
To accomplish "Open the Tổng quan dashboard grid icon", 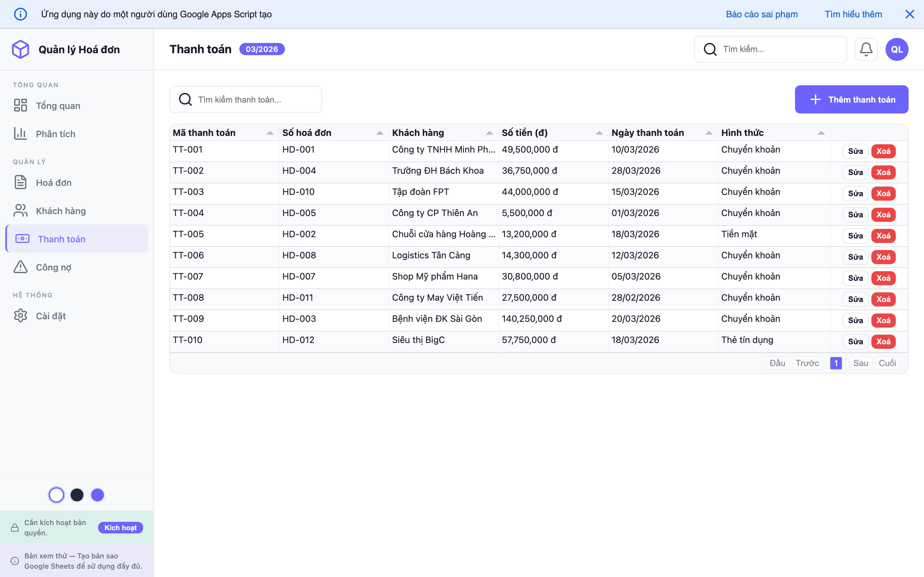I will pyautogui.click(x=21, y=105).
